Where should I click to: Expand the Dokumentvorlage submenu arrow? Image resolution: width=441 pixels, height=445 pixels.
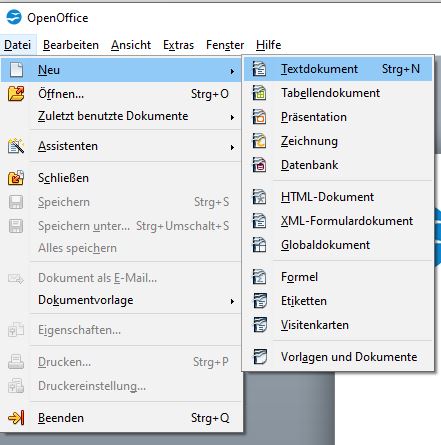[232, 301]
